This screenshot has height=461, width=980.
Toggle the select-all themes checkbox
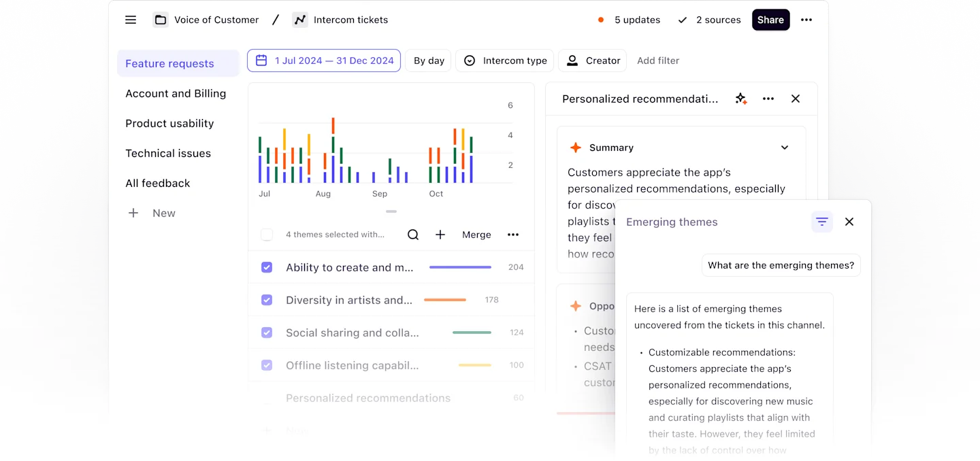[267, 235]
